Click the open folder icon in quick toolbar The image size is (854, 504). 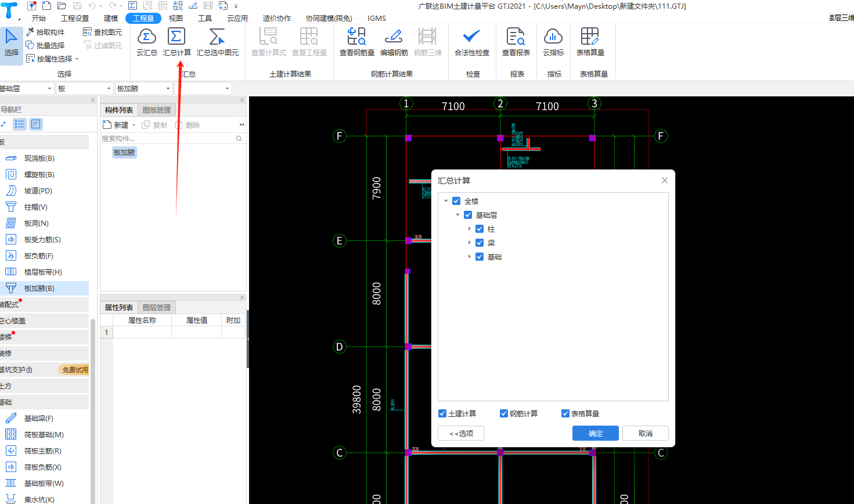[x=62, y=6]
